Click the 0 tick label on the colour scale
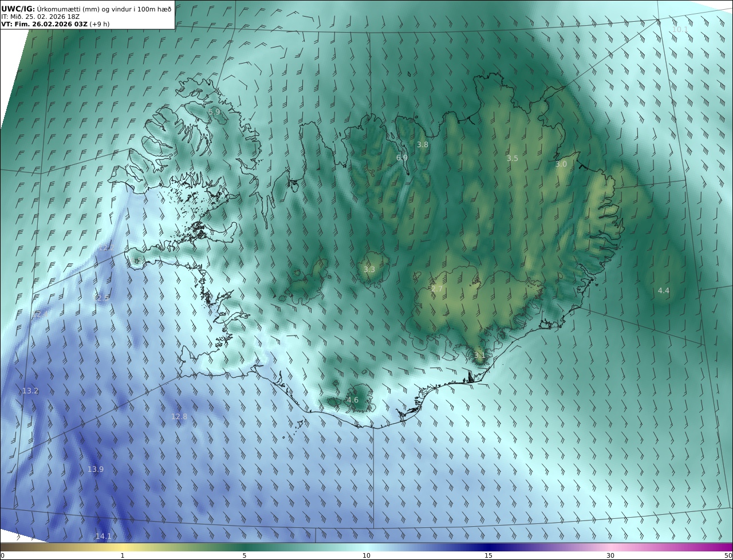 coord(2,556)
